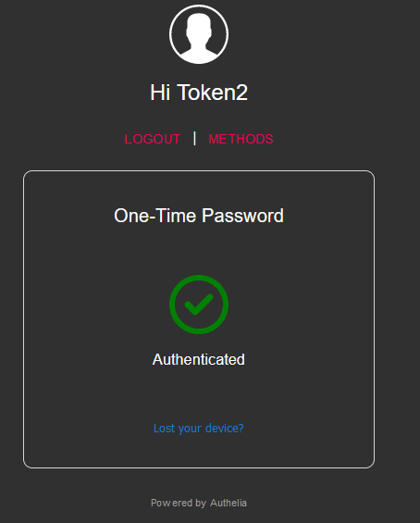Image resolution: width=420 pixels, height=523 pixels.
Task: Click the "One-Time Password" title
Action: click(199, 216)
